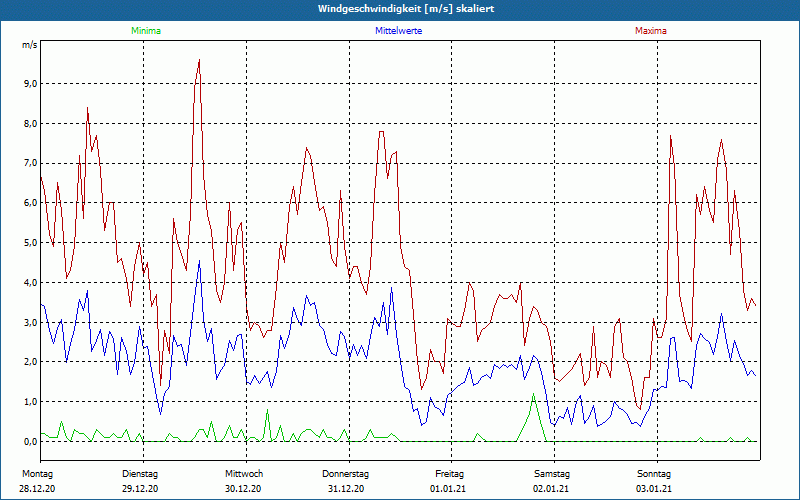Click the Montag day label
The height and width of the screenshot is (500, 800).
click(37, 473)
